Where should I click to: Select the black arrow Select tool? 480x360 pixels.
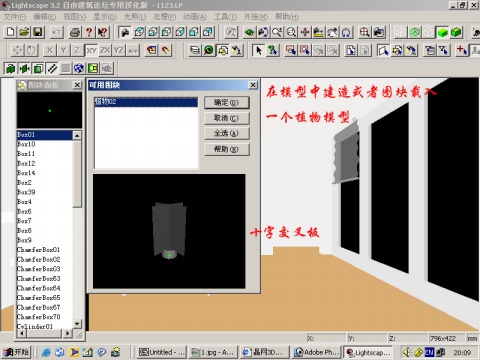258,50
